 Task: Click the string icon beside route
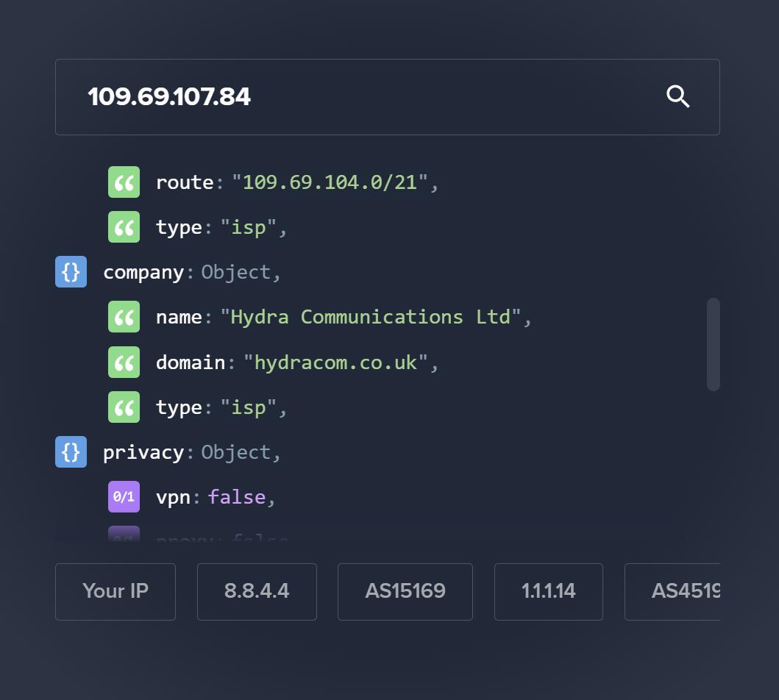[124, 182]
